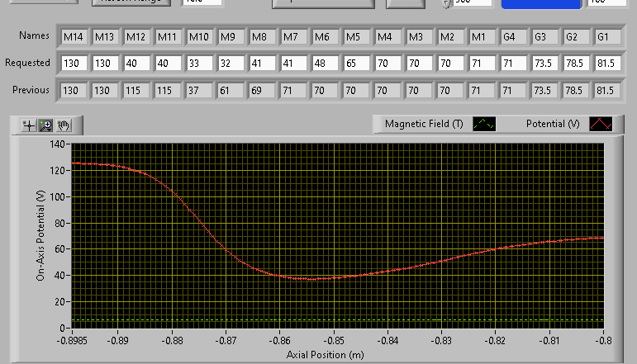Open Magnetic Field plot legend swatch
The image size is (637, 364).
coord(484,124)
